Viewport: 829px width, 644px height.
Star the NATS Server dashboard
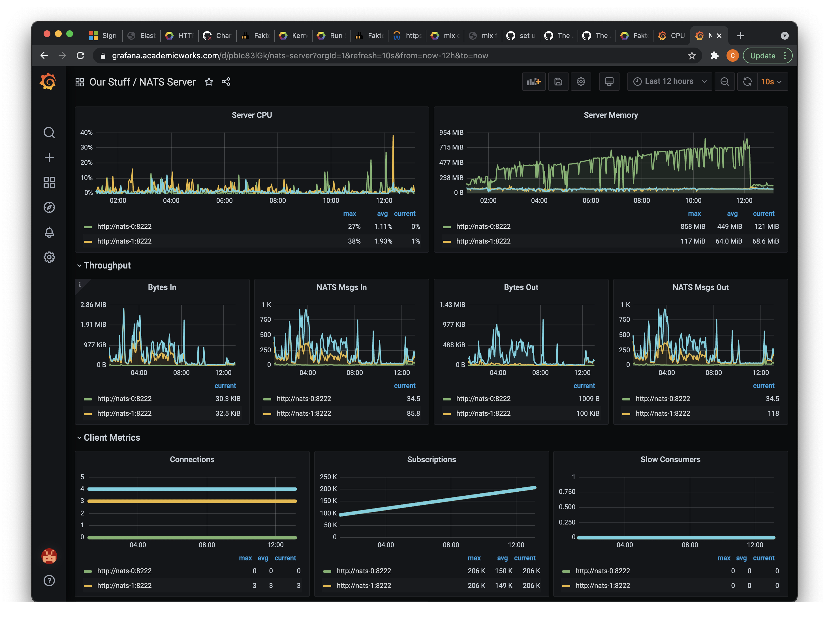point(209,82)
